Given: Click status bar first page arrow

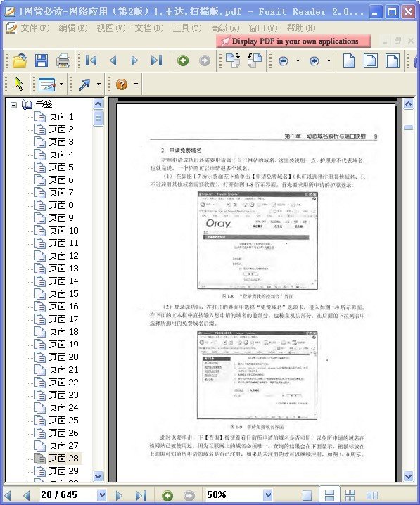Looking at the screenshot, I should [x=7, y=495].
